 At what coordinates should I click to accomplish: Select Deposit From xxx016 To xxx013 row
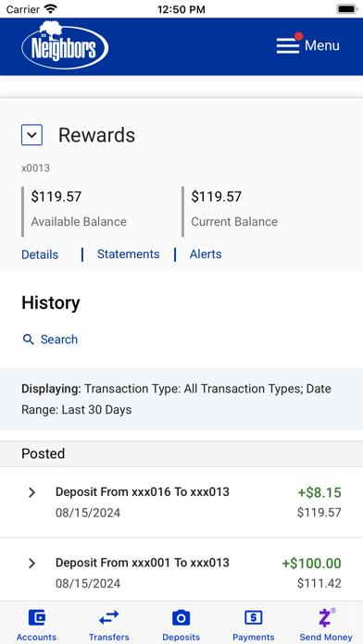point(181,502)
